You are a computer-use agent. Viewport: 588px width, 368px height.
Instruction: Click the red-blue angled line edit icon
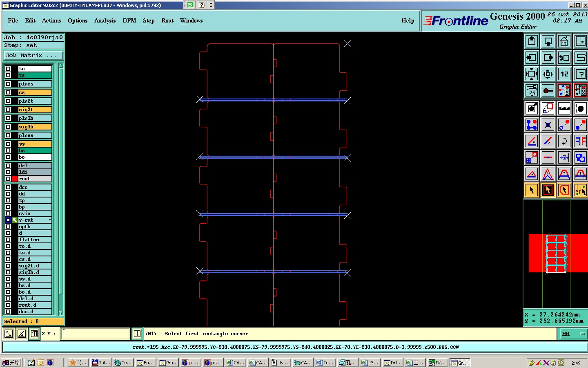[532, 141]
